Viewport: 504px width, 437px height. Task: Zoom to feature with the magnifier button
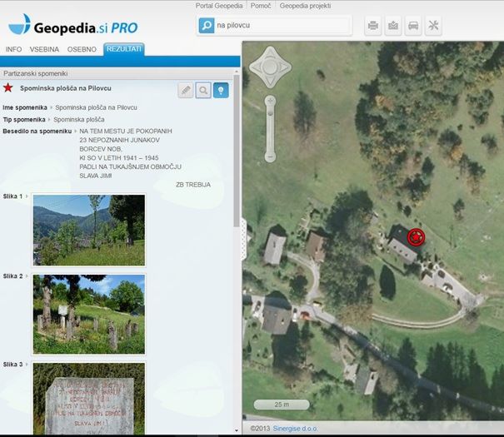point(203,90)
